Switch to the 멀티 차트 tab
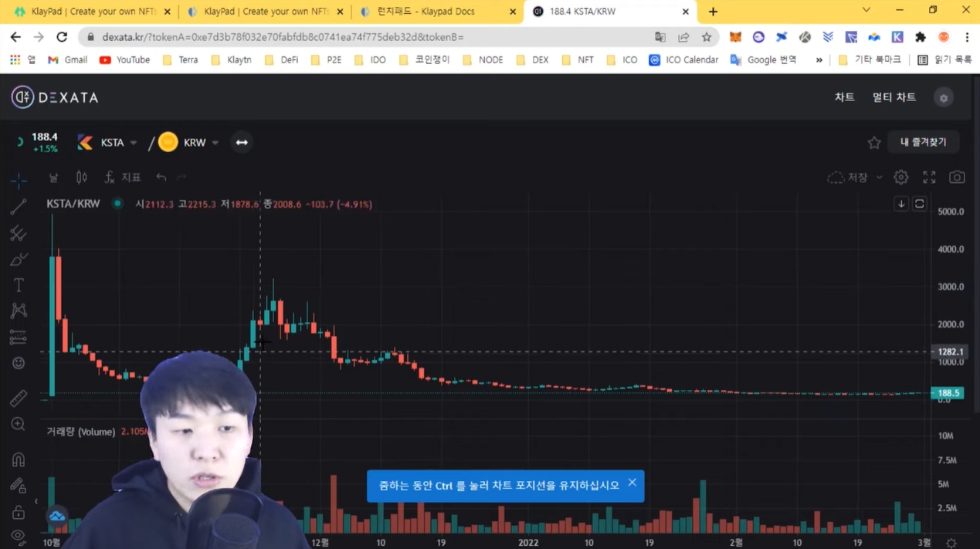This screenshot has height=549, width=980. [x=894, y=97]
